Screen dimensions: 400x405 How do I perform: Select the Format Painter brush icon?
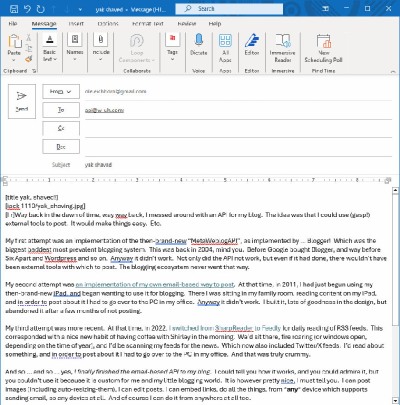pos(29,59)
